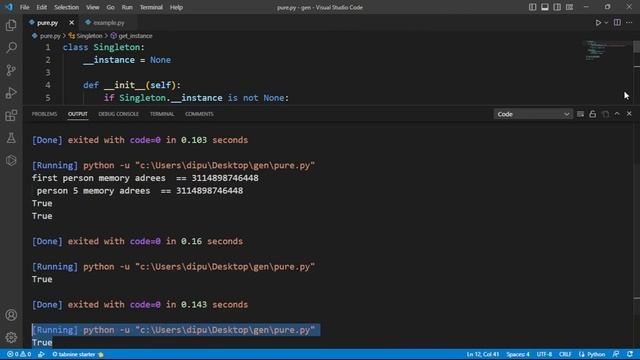Open the Edit menu
Image resolution: width=640 pixels, height=360 pixels.
click(x=41, y=7)
